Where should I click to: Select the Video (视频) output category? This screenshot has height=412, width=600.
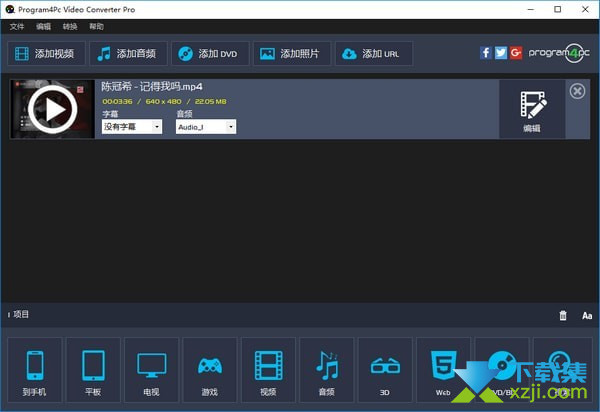point(269,370)
